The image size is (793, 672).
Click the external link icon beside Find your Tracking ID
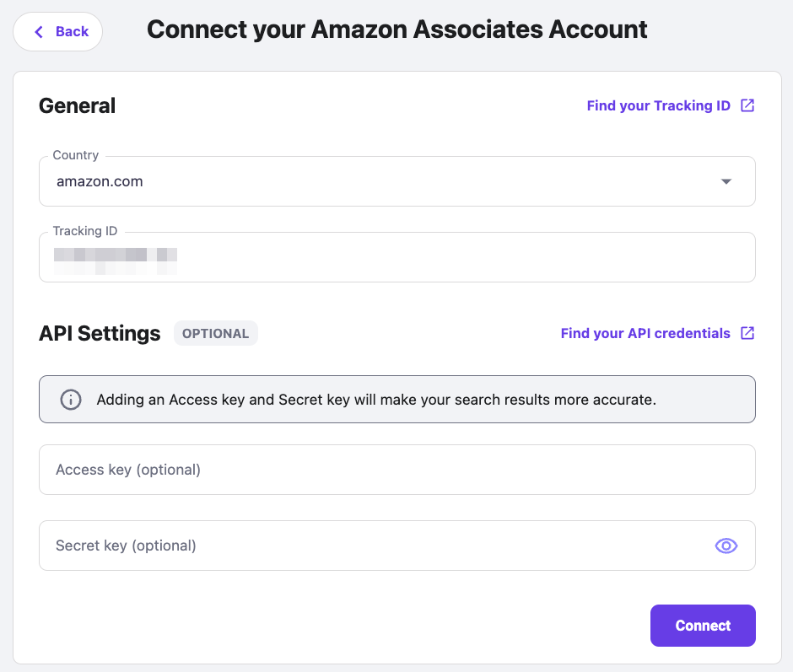[747, 105]
